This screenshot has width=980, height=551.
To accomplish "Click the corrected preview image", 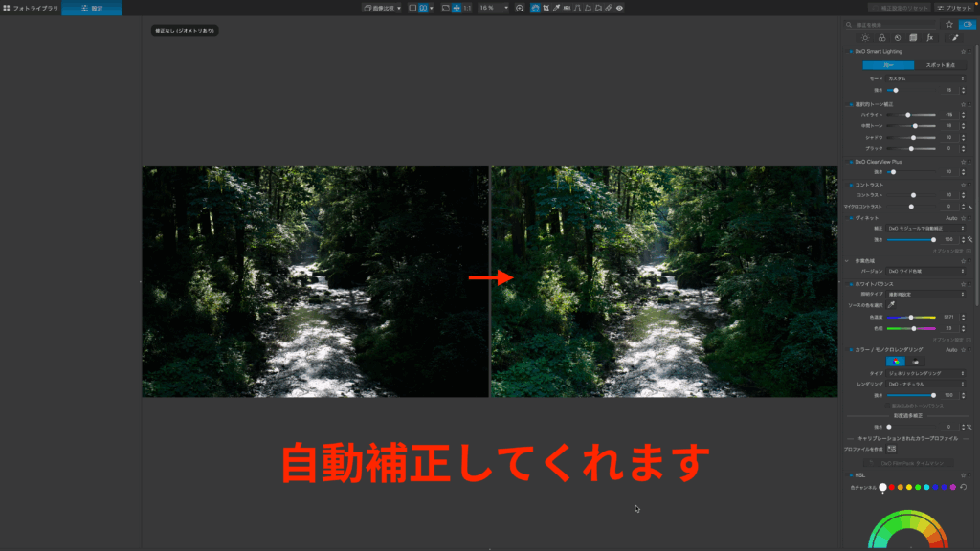I will click(664, 282).
